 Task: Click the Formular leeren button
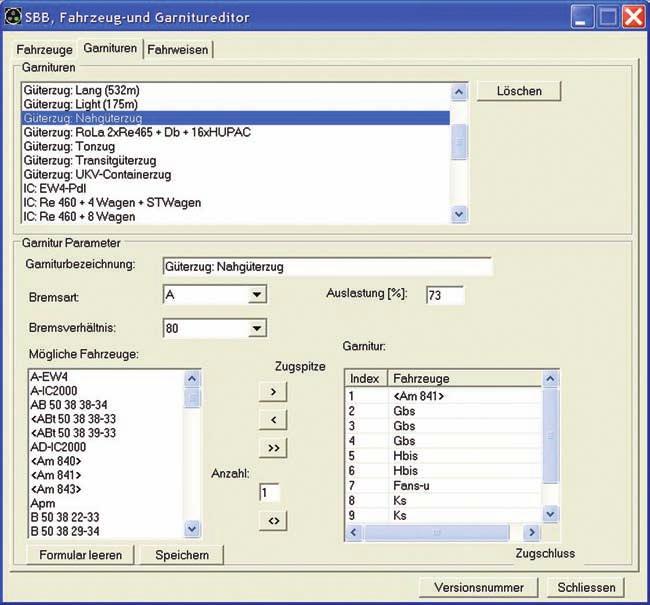[80, 555]
